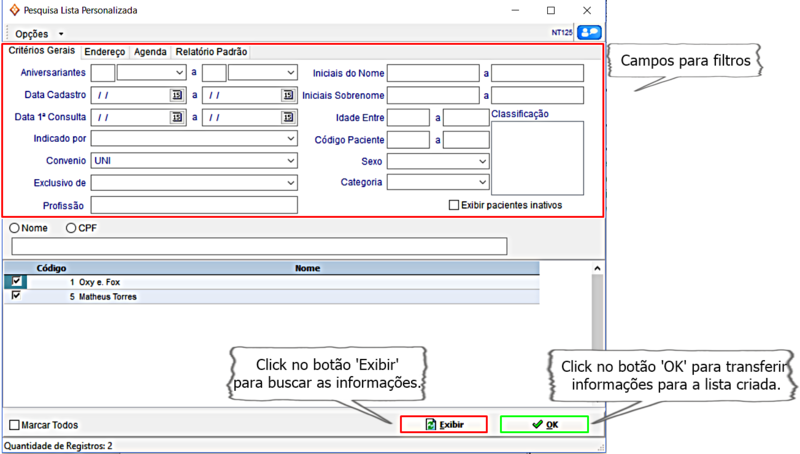Enable Exibir pacientes inativos checkbox

coord(454,204)
